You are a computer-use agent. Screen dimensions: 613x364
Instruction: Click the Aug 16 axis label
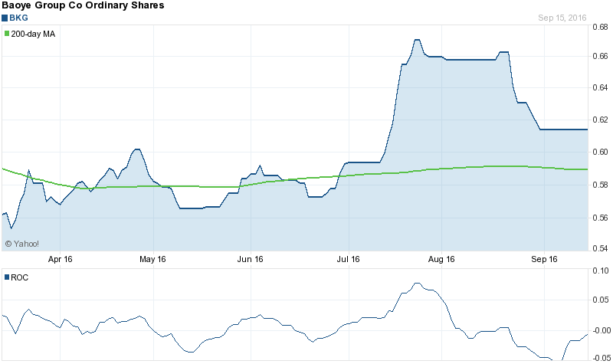(441, 259)
